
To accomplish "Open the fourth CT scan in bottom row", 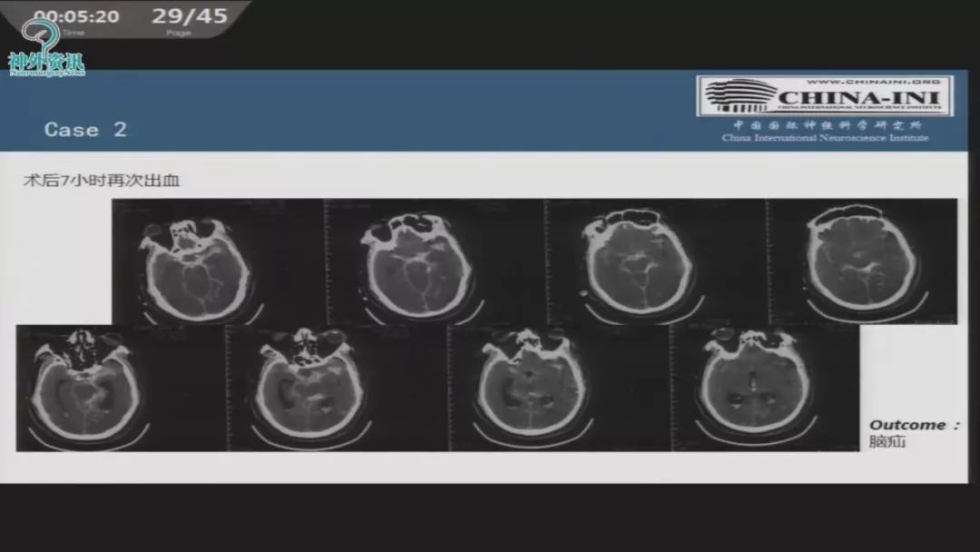I will (766, 389).
